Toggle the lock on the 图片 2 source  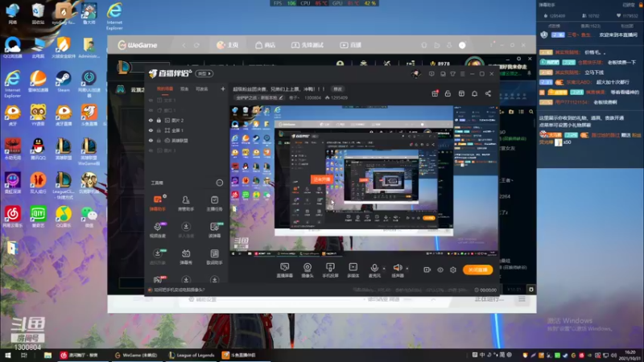[159, 120]
